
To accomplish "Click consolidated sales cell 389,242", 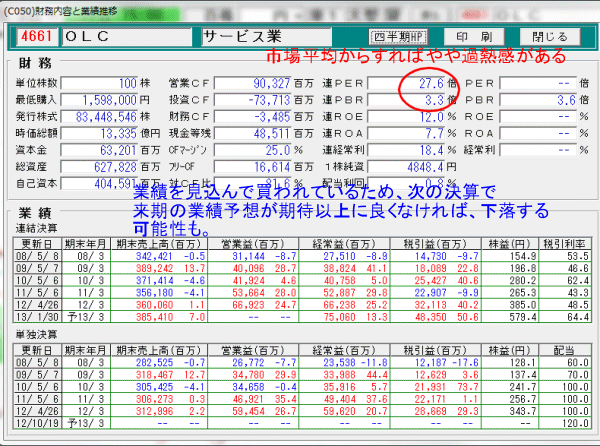I will pyautogui.click(x=154, y=268).
